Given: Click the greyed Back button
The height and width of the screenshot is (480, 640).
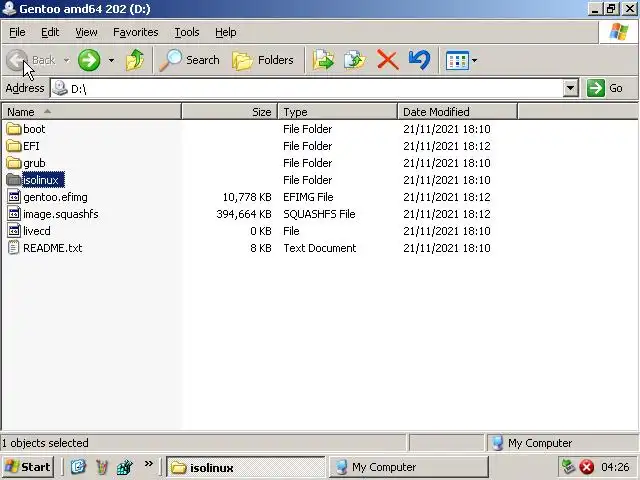Looking at the screenshot, I should (32, 60).
